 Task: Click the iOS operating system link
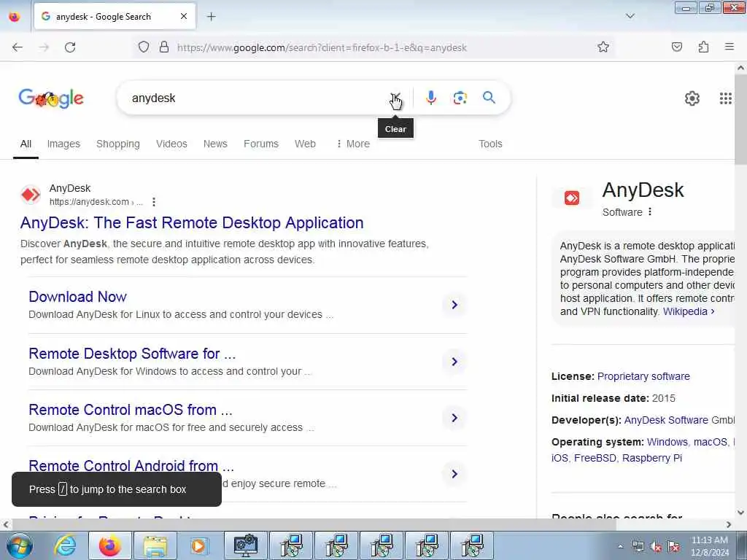560,458
